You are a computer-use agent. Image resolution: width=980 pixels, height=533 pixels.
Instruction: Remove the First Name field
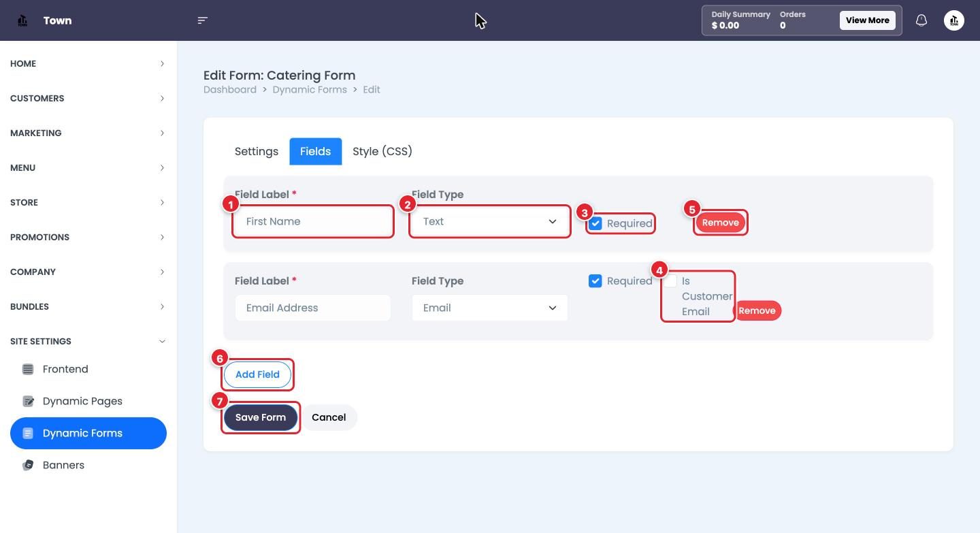(721, 223)
